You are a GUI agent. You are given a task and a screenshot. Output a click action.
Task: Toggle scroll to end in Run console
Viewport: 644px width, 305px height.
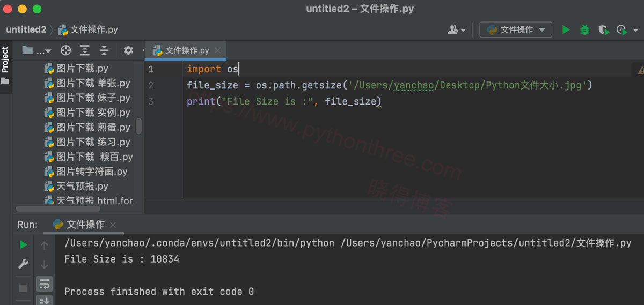coord(45,301)
